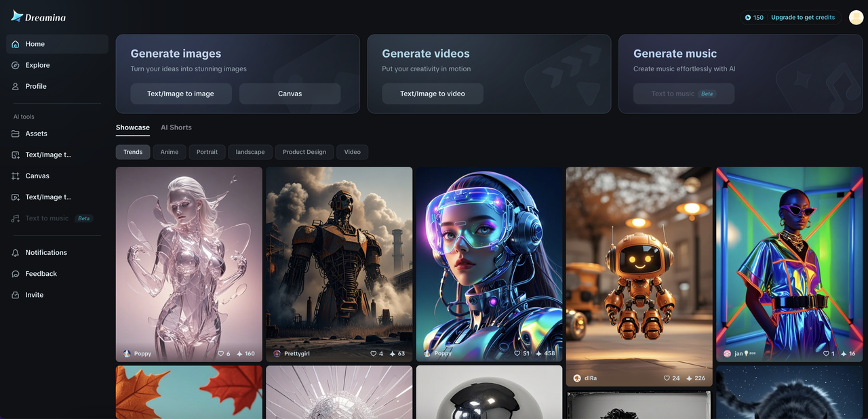Switch to the Showcase tab
Image resolution: width=868 pixels, height=419 pixels.
(133, 127)
